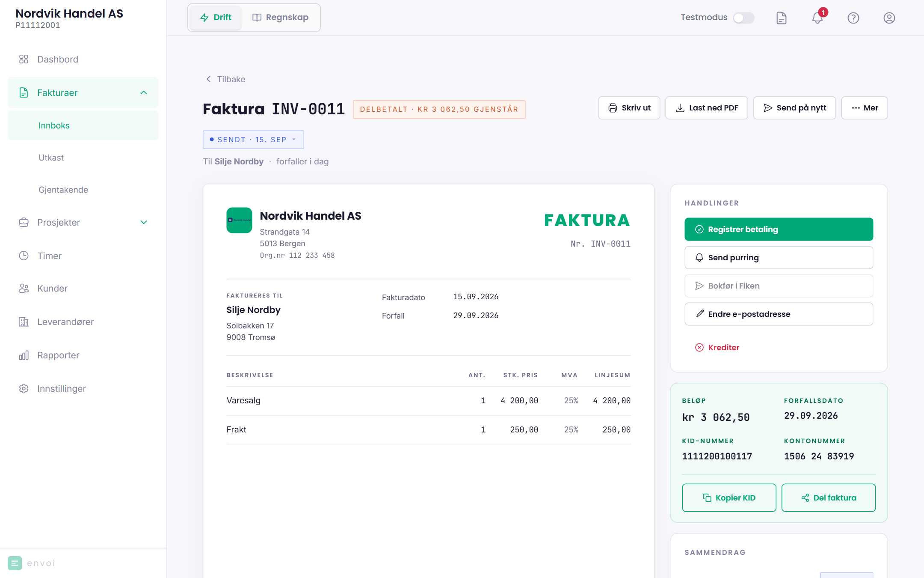Click the download icon on Last ned PDF
This screenshot has height=578, width=924.
click(x=680, y=108)
